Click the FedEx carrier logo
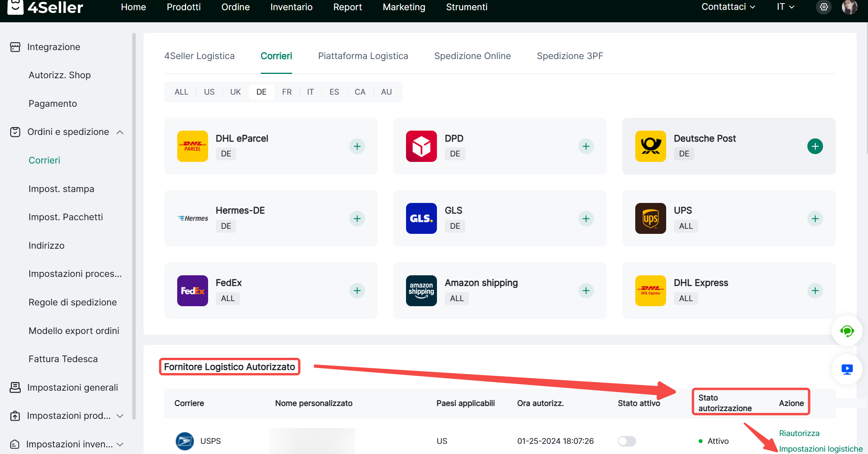The height and width of the screenshot is (454, 868). (192, 291)
